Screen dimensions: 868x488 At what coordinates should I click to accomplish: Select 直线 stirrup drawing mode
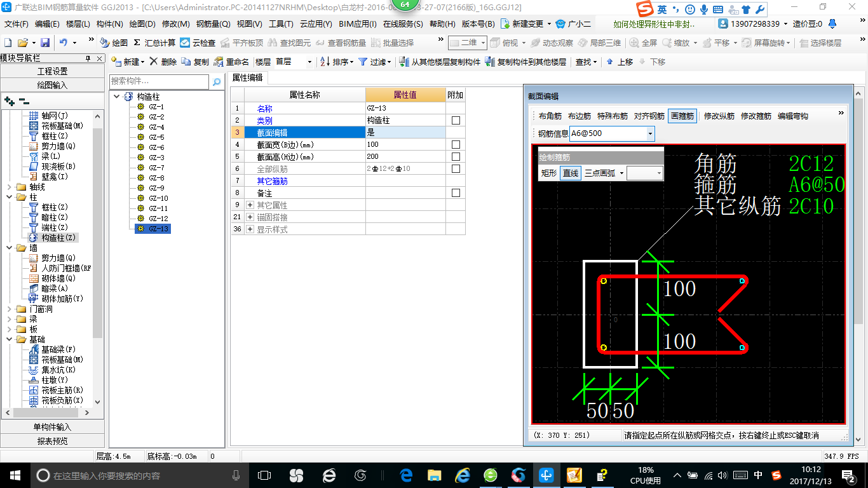[571, 173]
